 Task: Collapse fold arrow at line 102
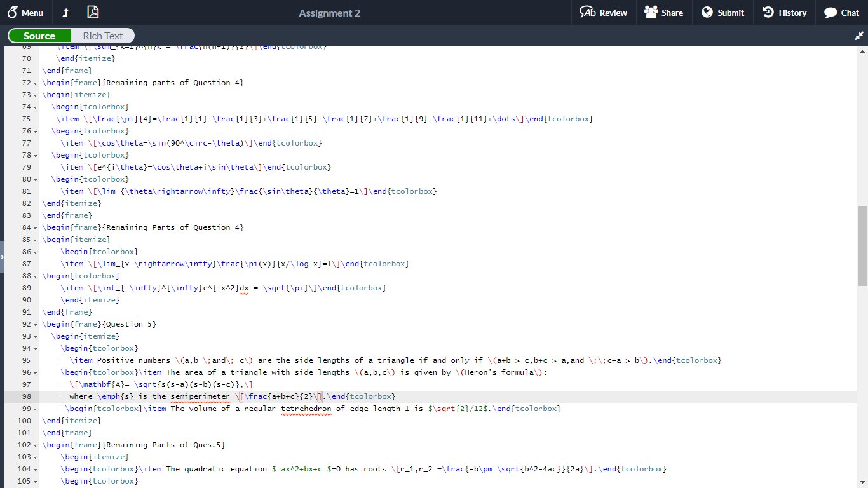[35, 445]
